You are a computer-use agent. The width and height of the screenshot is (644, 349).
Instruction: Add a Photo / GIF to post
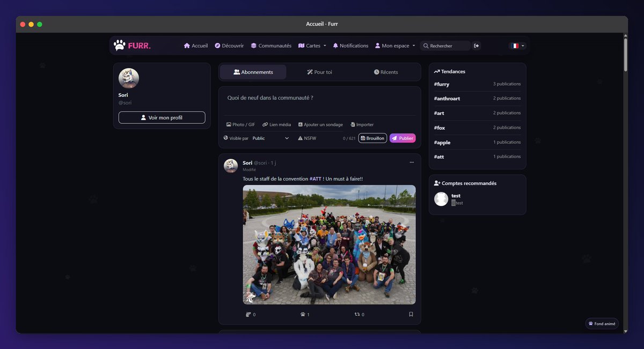coord(240,124)
